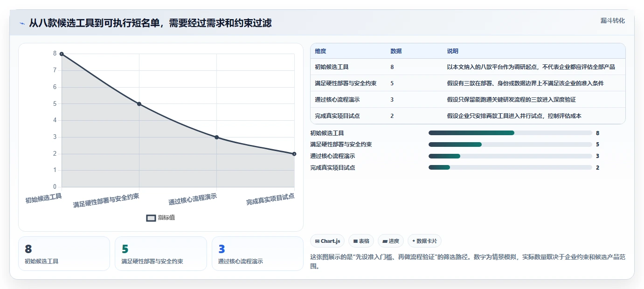Click the Chart.js tag
This screenshot has width=644, height=289.
pyautogui.click(x=327, y=241)
